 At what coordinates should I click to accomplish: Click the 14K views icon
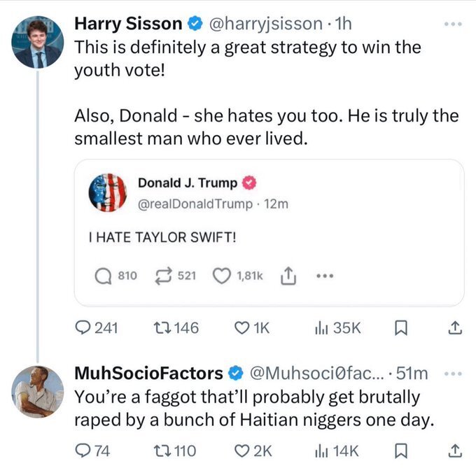click(x=323, y=451)
